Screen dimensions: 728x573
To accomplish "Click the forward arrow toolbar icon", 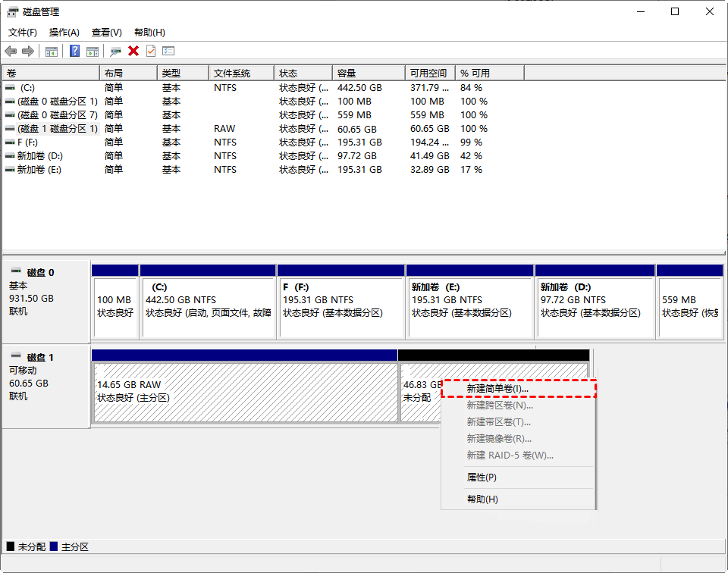I will click(x=28, y=51).
